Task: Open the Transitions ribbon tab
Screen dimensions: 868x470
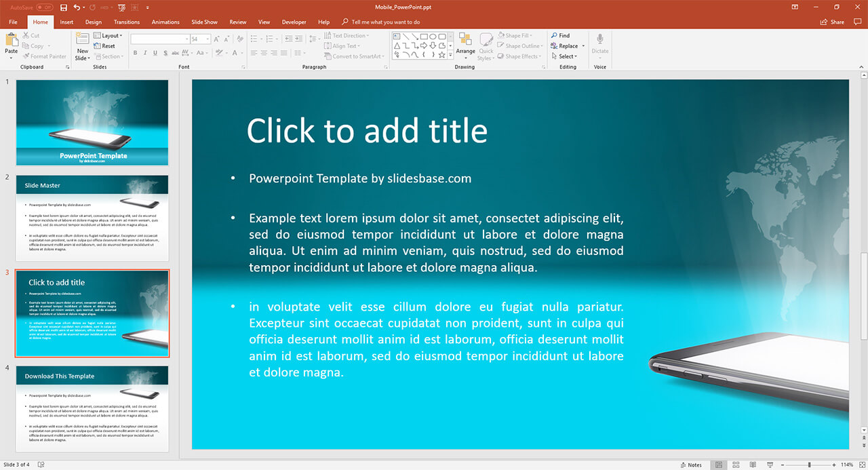Action: 127,22
